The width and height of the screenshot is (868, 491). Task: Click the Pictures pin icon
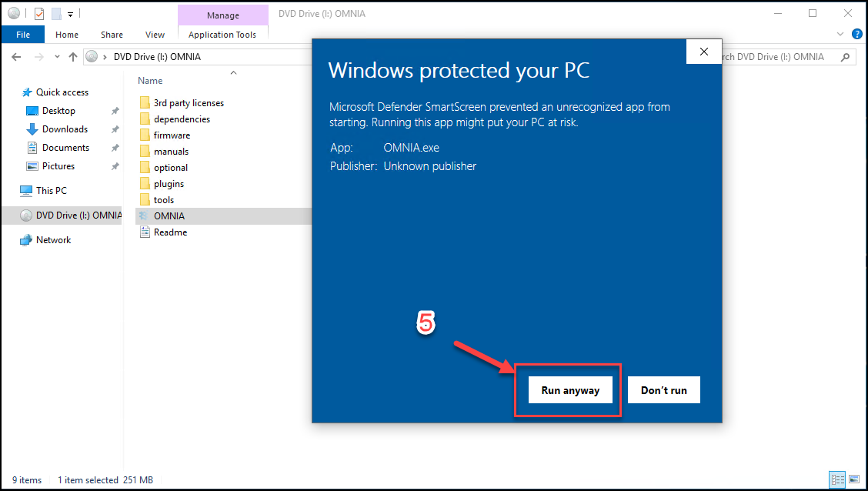[115, 166]
